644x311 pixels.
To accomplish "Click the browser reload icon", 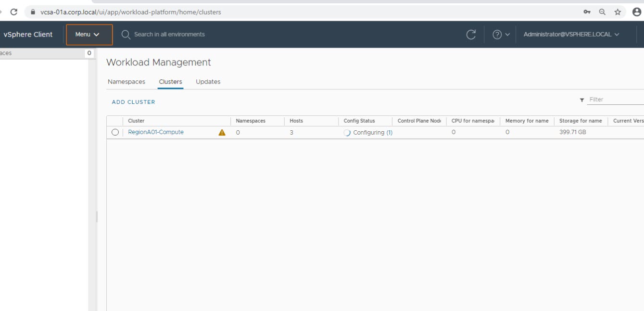I will click(14, 12).
